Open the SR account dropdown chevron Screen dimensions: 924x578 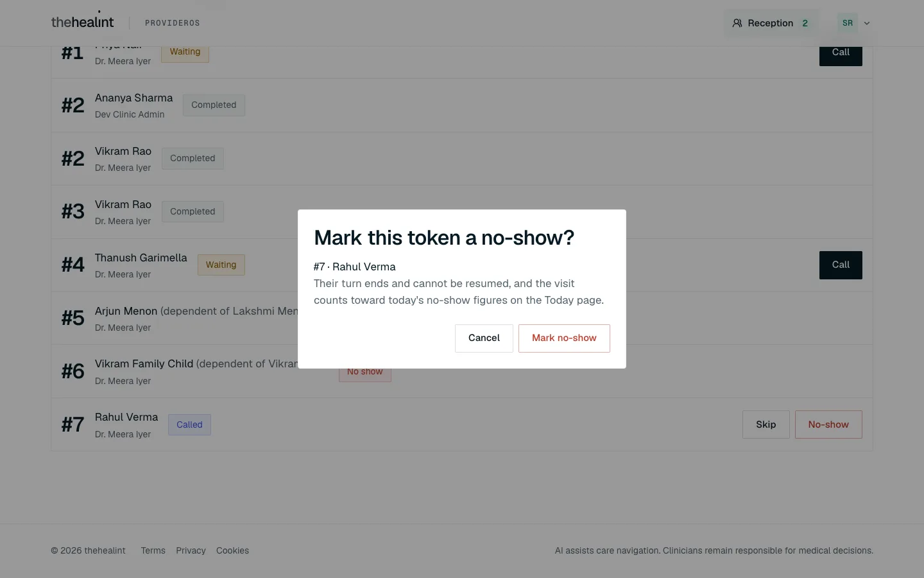[x=867, y=23]
